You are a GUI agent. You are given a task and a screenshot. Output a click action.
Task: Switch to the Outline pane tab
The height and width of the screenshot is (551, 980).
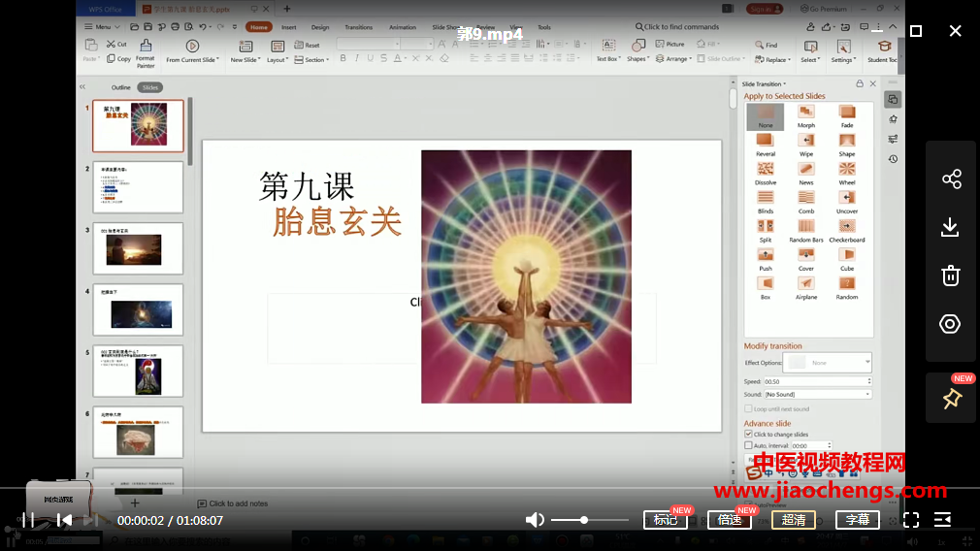point(120,87)
